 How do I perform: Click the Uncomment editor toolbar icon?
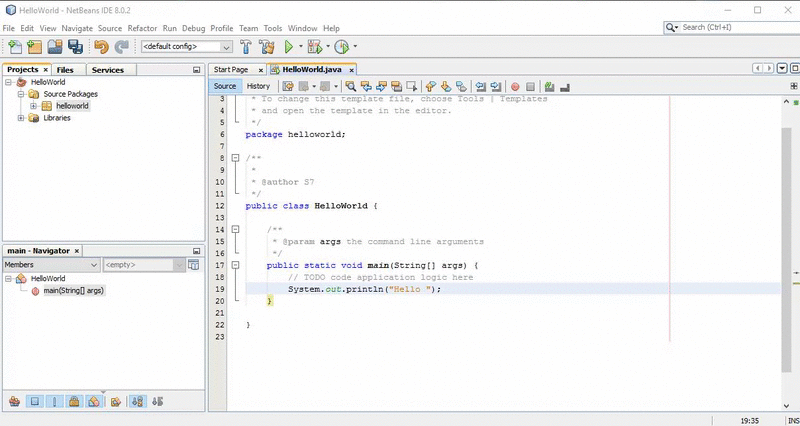point(564,87)
